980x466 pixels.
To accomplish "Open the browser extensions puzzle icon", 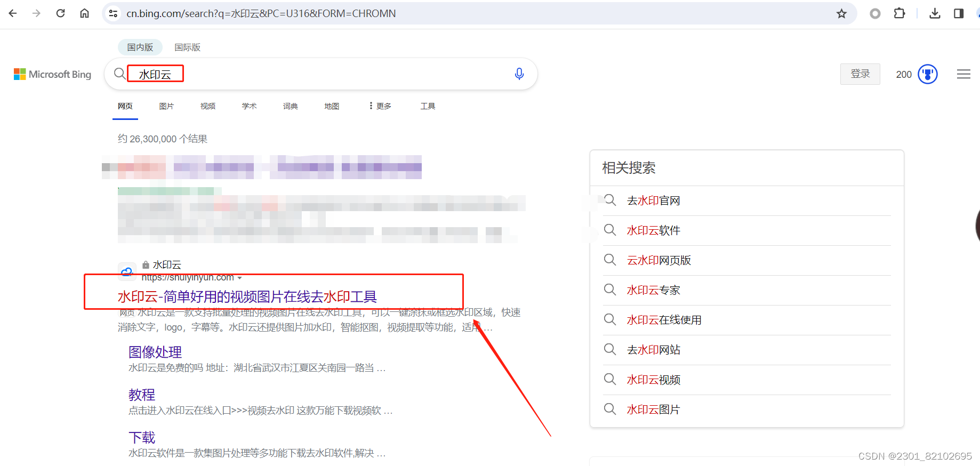I will coord(899,13).
